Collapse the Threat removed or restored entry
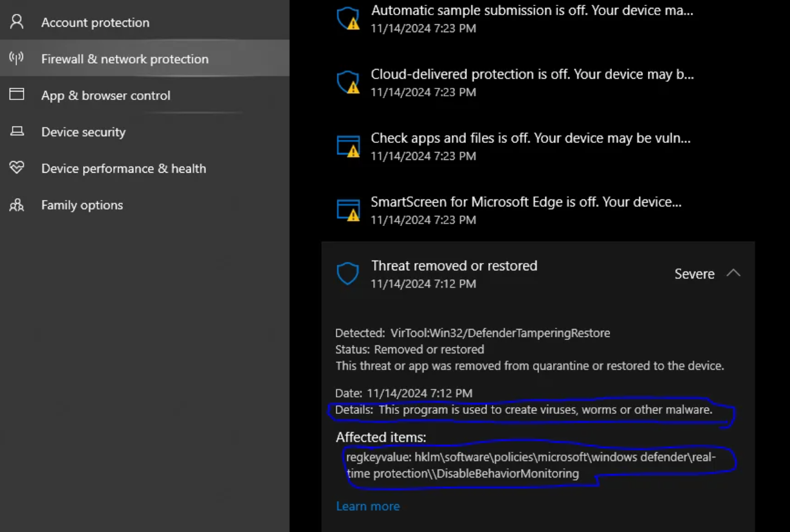 tap(734, 273)
